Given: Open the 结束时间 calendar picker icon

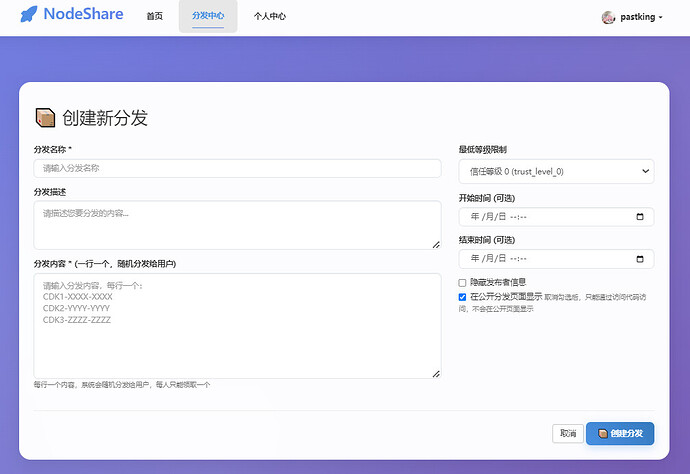Looking at the screenshot, I should [x=640, y=259].
